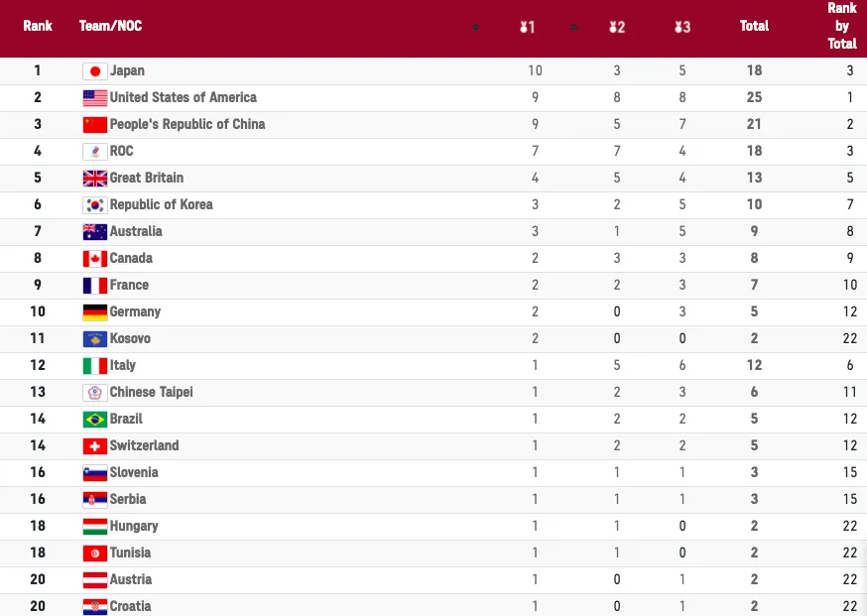Sort table by Rank by Total header
Viewport: 867px width, 616px height.
coord(841,26)
